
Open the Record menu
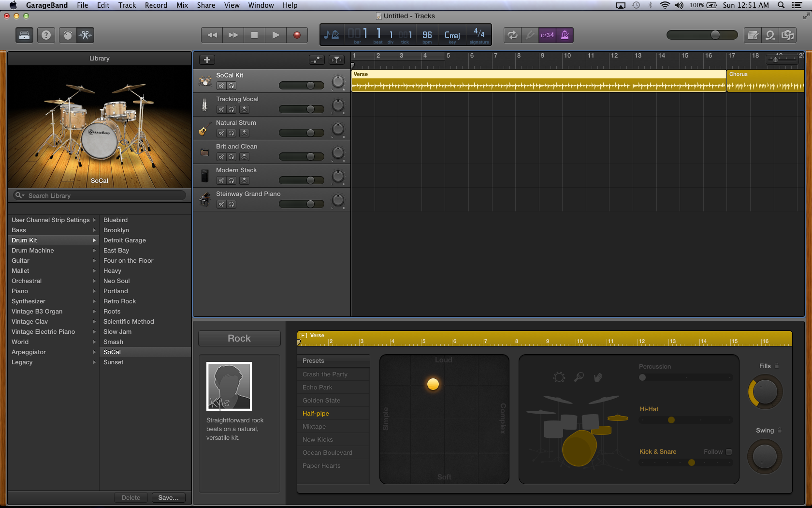[x=156, y=5]
